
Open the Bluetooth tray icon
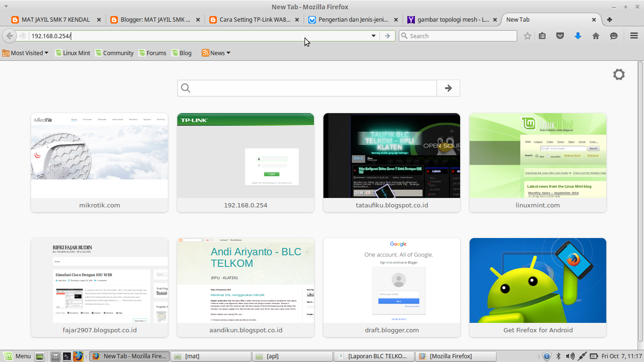tap(559, 356)
